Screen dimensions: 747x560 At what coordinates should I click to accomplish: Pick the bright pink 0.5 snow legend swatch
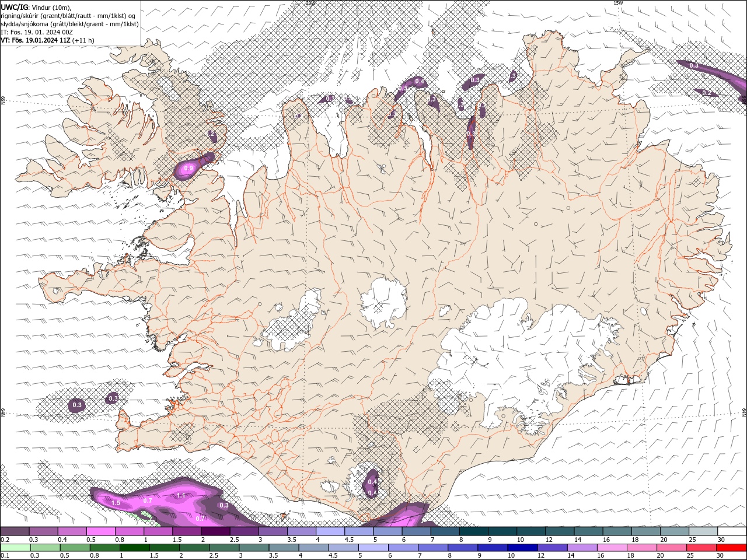pos(101,531)
